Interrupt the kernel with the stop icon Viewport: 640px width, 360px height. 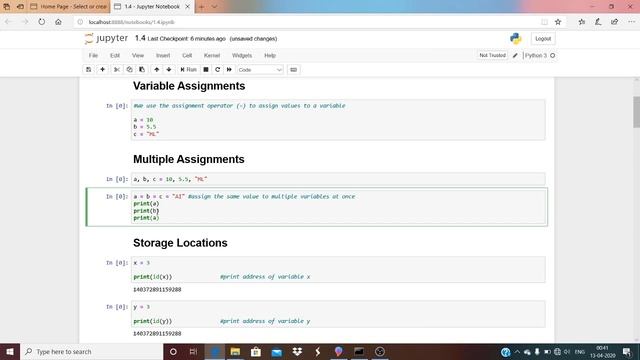click(x=206, y=70)
